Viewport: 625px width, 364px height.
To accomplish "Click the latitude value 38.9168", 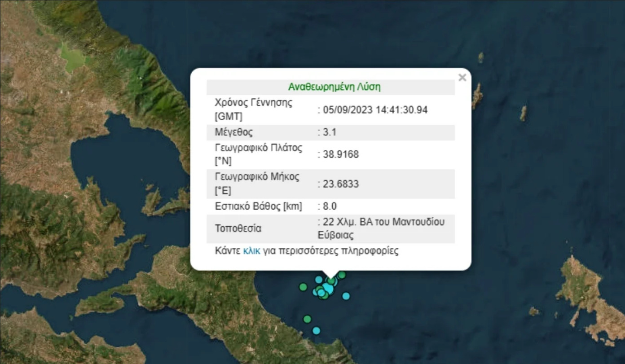I will click(x=340, y=155).
